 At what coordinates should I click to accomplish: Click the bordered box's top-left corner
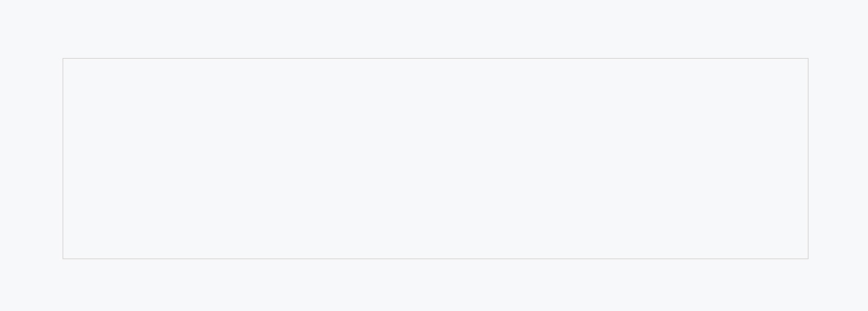point(63,58)
